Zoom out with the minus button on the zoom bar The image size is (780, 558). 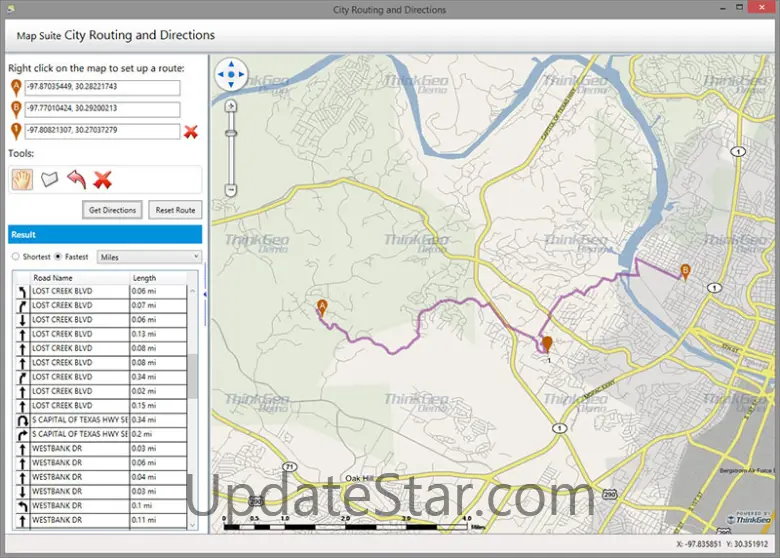pos(231,190)
